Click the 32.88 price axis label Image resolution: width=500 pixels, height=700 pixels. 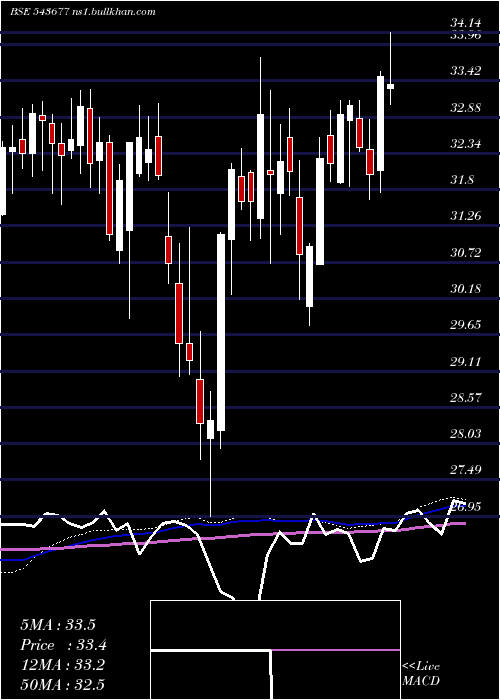466,107
